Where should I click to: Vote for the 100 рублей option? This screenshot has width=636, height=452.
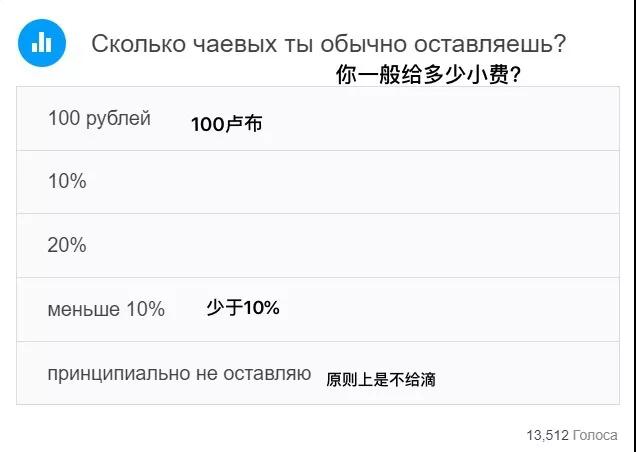pos(318,118)
